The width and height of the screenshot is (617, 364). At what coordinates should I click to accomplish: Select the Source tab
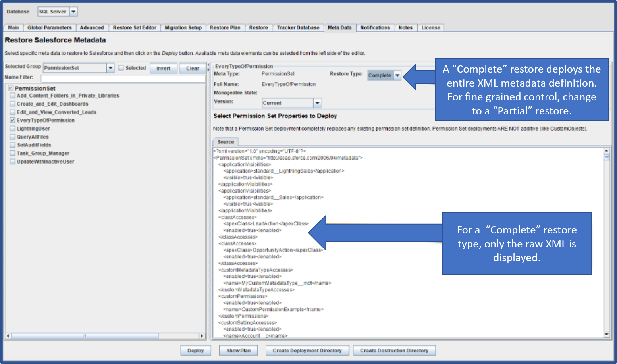pyautogui.click(x=226, y=142)
